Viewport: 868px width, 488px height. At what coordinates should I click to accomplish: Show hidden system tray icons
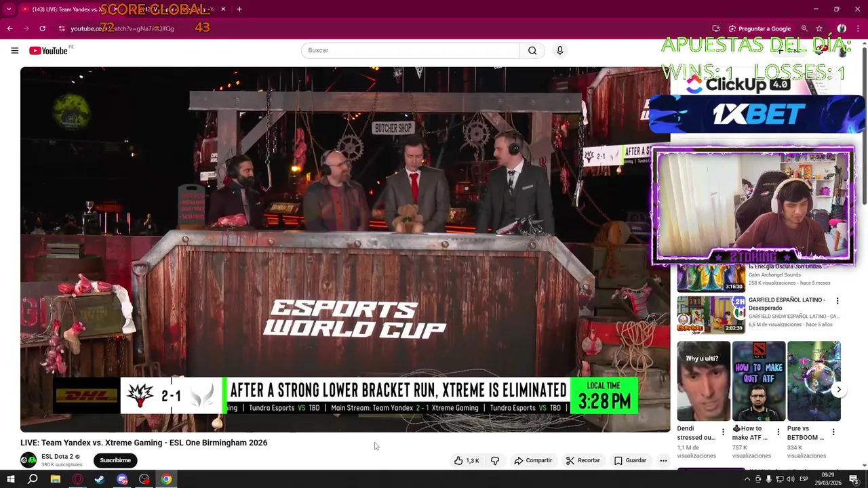(747, 479)
